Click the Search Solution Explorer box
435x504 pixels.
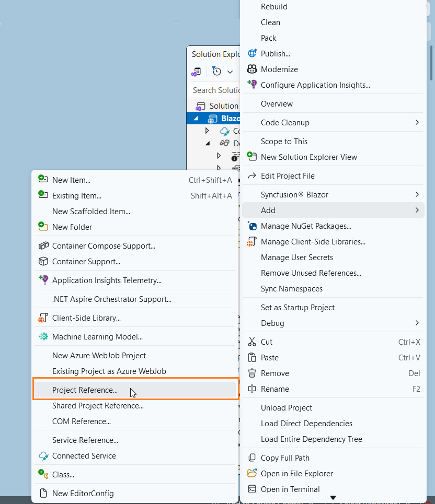click(x=215, y=90)
